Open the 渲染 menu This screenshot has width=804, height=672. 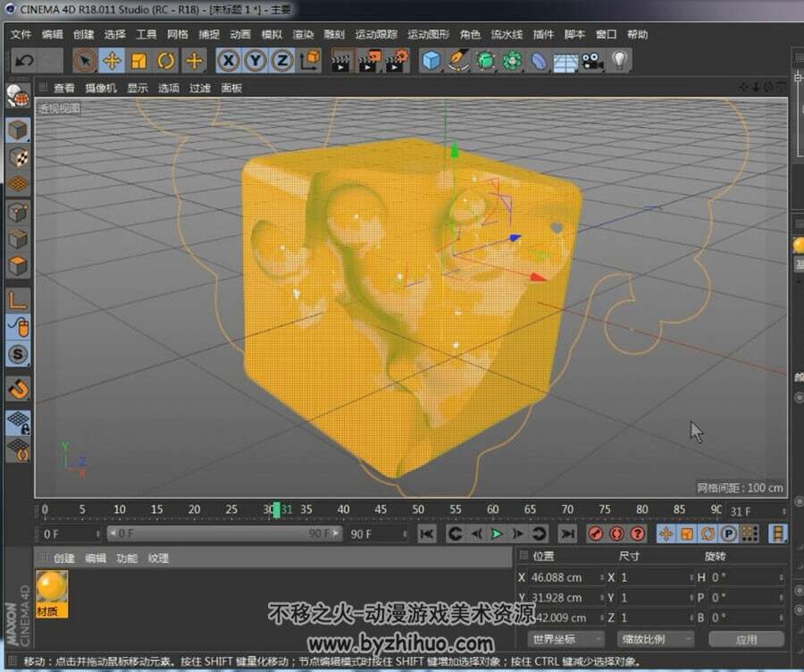coord(303,34)
